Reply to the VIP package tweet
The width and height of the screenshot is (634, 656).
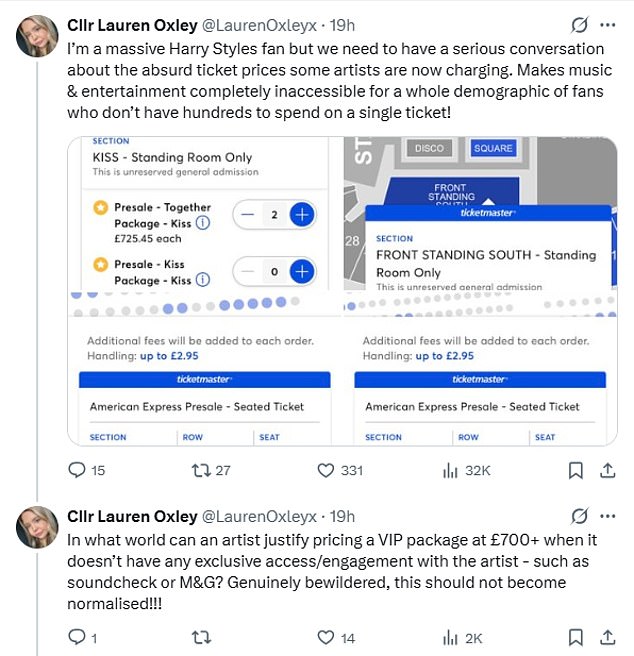(77, 636)
